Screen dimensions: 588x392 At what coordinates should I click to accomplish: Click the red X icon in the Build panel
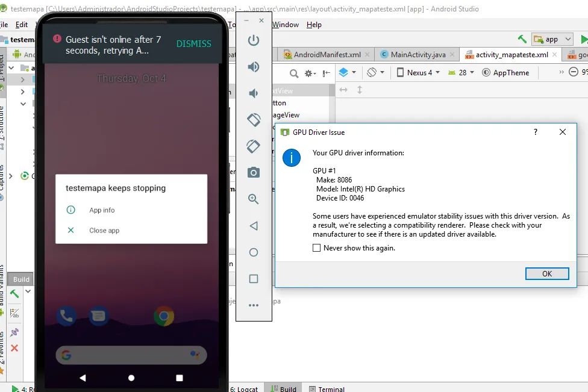[14, 348]
